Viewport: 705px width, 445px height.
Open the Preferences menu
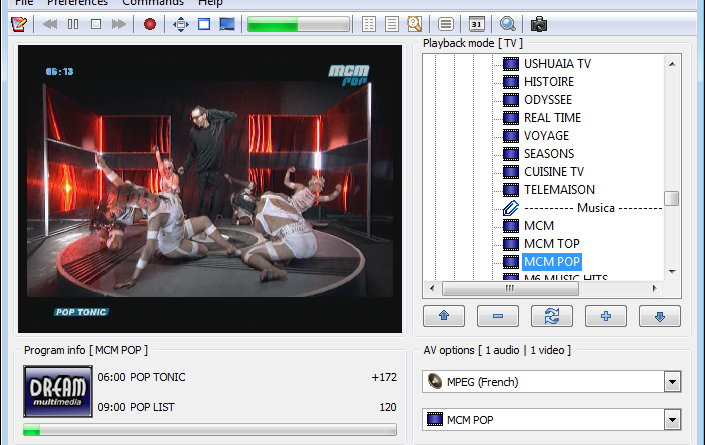[77, 3]
